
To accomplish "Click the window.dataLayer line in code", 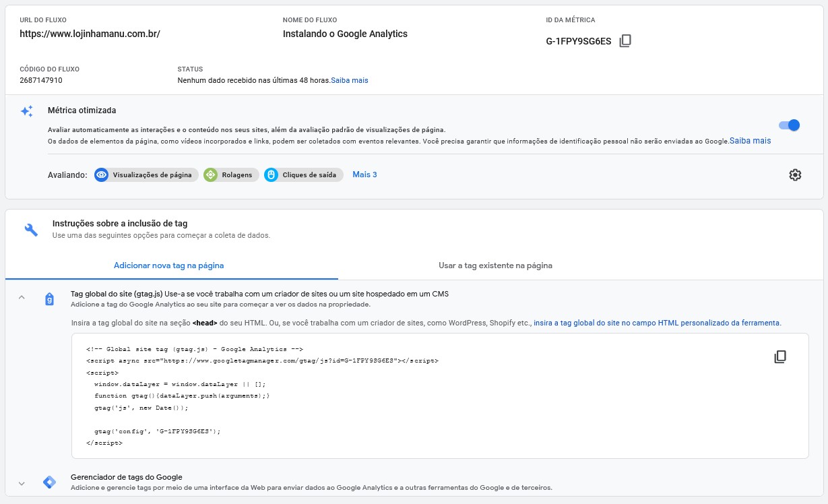I will [x=180, y=384].
